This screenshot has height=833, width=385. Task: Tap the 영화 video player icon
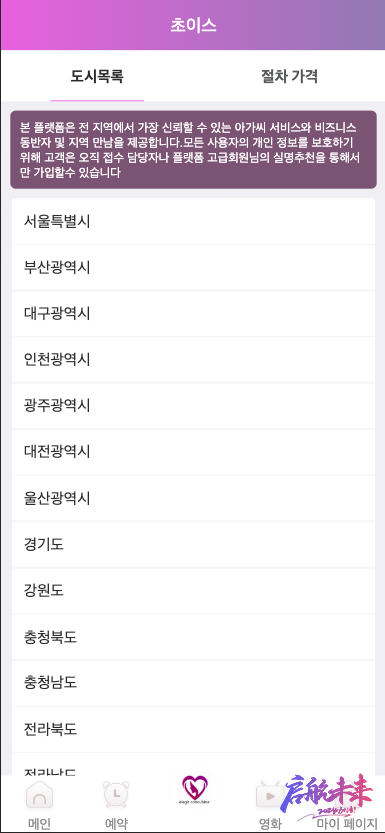click(x=270, y=796)
